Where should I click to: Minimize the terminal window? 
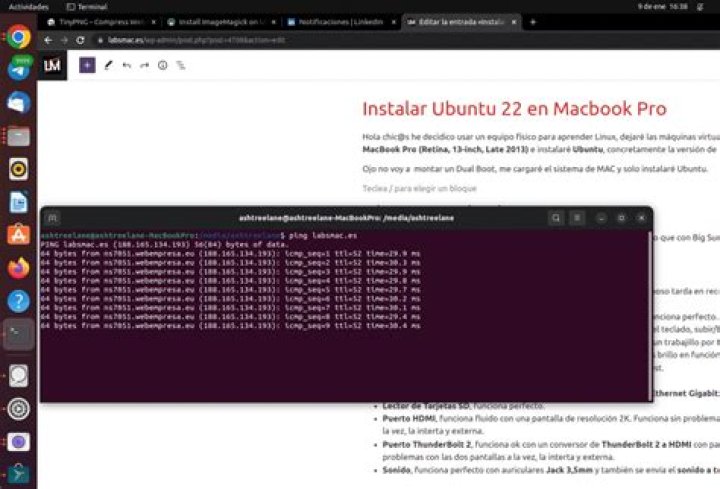(601, 218)
